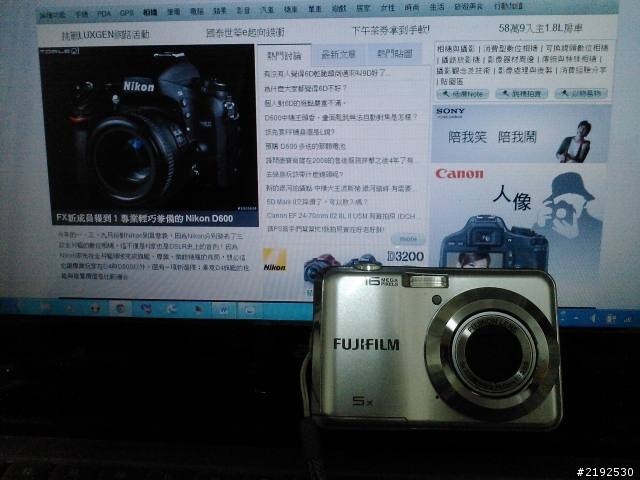Screen dimensions: 640x480
Task: Open the 下午茶券拿到手軟! link
Action: [x=390, y=30]
